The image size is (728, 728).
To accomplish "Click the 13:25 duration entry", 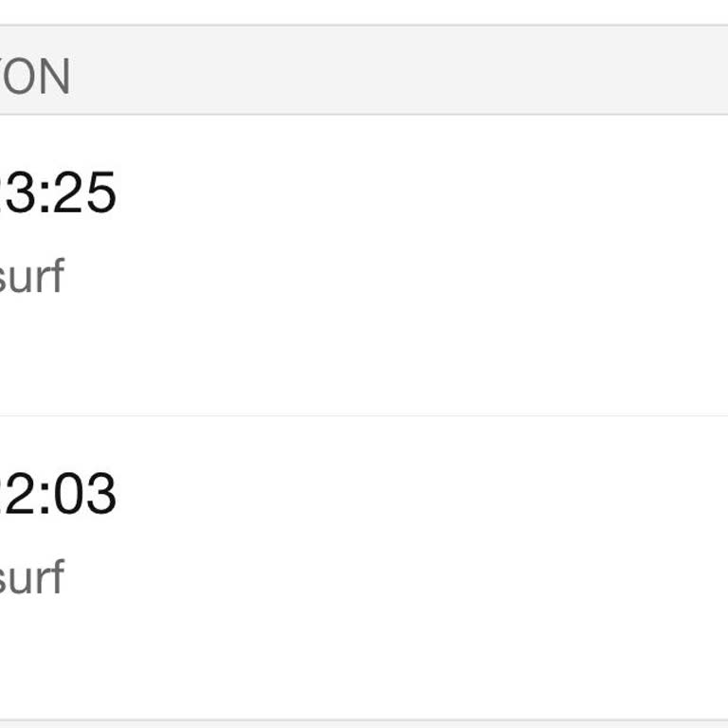I will [59, 193].
